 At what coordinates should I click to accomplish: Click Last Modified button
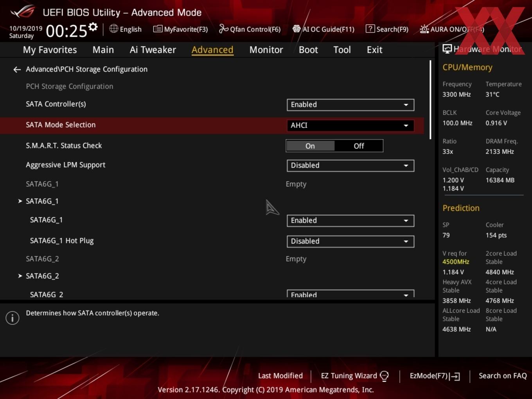(280, 376)
